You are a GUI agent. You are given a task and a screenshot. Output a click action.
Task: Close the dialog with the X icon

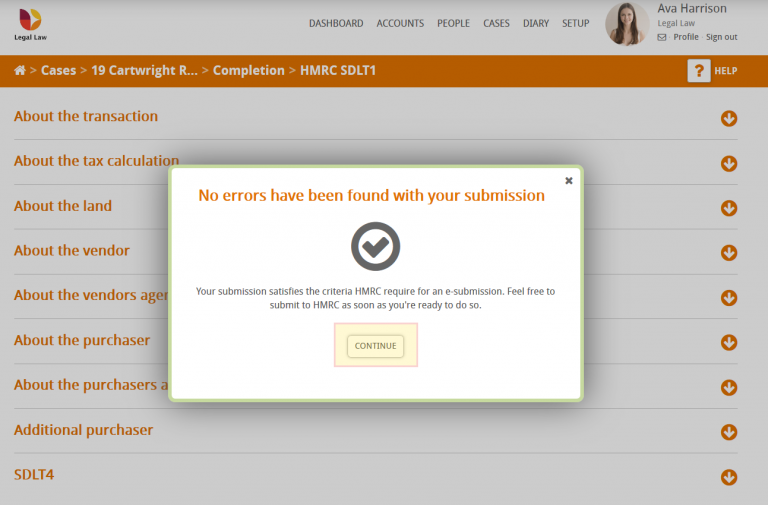pyautogui.click(x=569, y=181)
